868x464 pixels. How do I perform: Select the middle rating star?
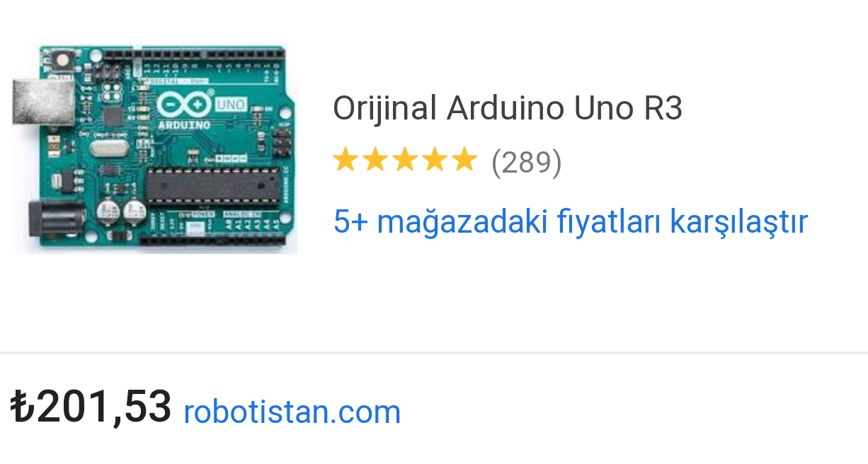(405, 161)
